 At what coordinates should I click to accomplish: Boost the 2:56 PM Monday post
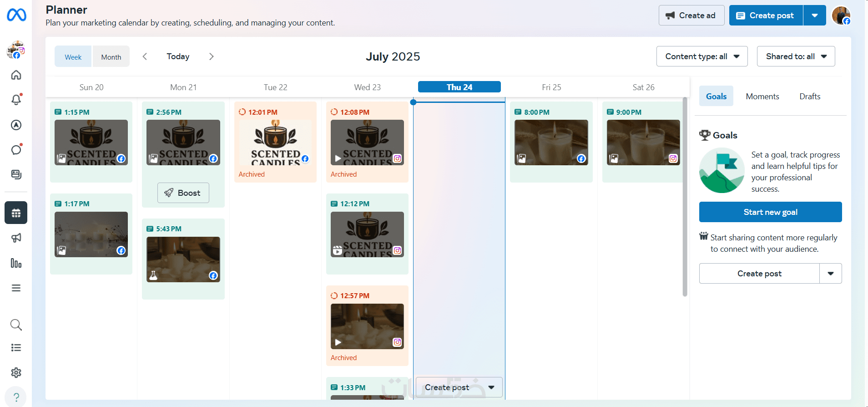click(183, 193)
